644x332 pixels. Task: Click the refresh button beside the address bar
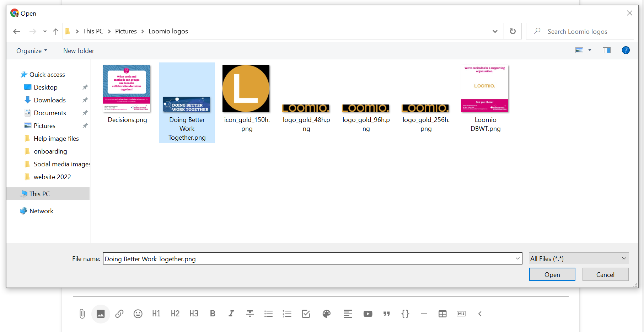pyautogui.click(x=512, y=31)
